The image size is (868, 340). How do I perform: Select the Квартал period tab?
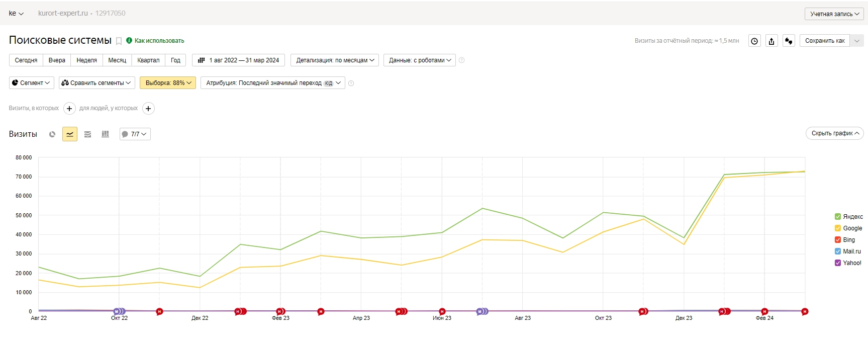click(x=148, y=60)
